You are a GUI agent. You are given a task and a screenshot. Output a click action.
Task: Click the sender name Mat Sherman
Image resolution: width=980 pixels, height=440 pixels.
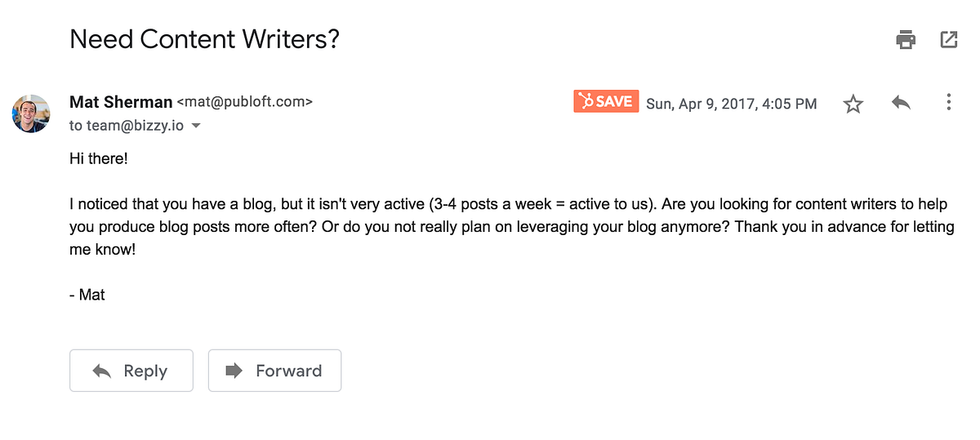(121, 102)
